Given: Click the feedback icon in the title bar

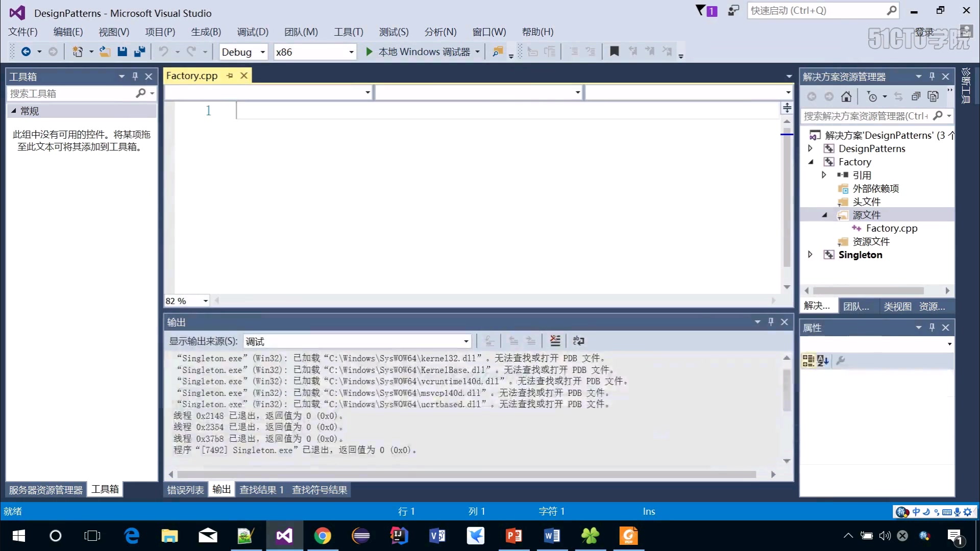Looking at the screenshot, I should point(733,11).
